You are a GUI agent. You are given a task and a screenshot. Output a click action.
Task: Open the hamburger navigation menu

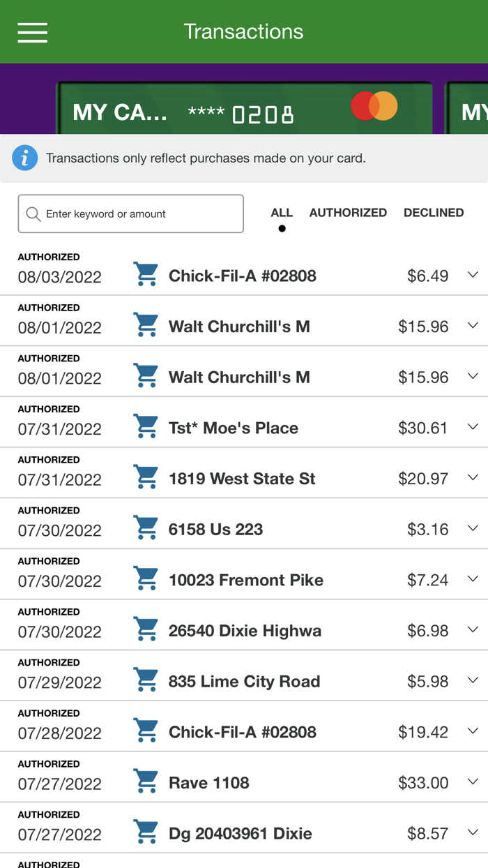point(32,31)
